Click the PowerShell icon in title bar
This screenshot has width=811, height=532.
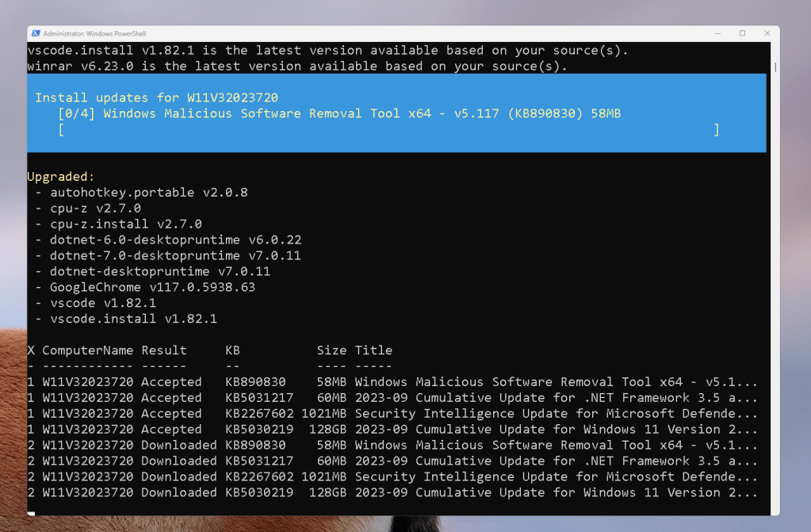coord(36,33)
